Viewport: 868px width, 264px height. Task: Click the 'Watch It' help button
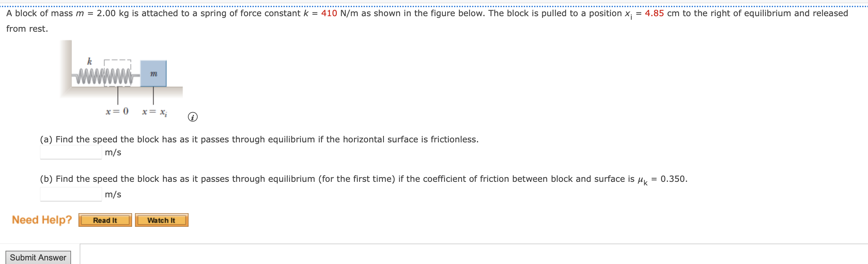162,220
